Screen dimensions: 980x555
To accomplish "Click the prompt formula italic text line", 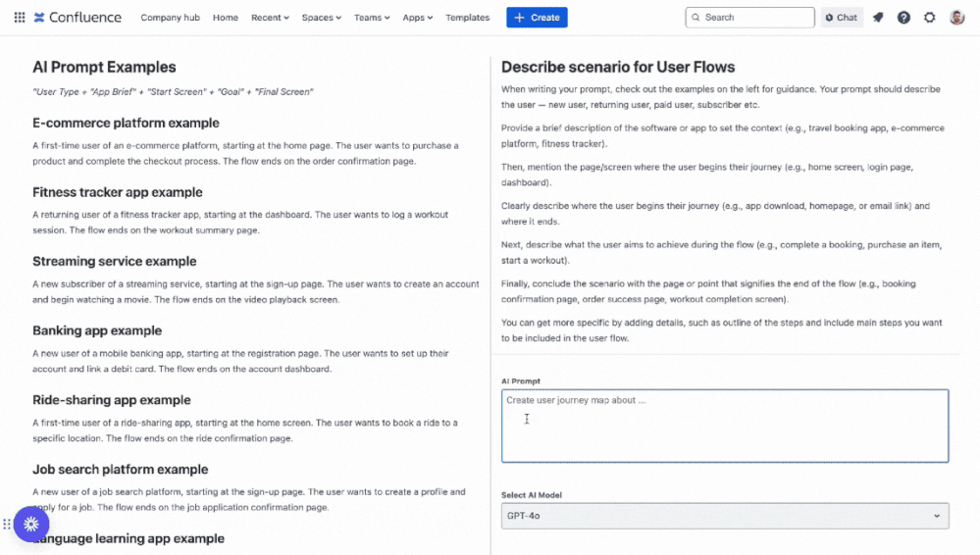I will (173, 92).
